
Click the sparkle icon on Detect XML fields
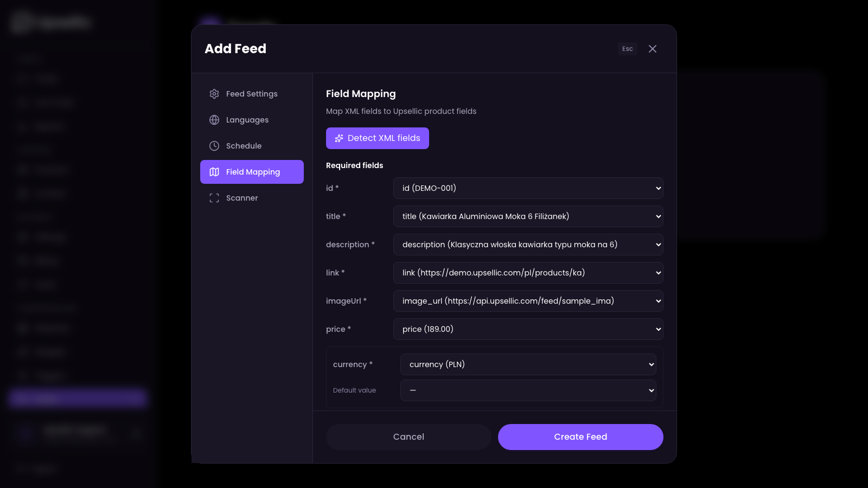point(339,138)
